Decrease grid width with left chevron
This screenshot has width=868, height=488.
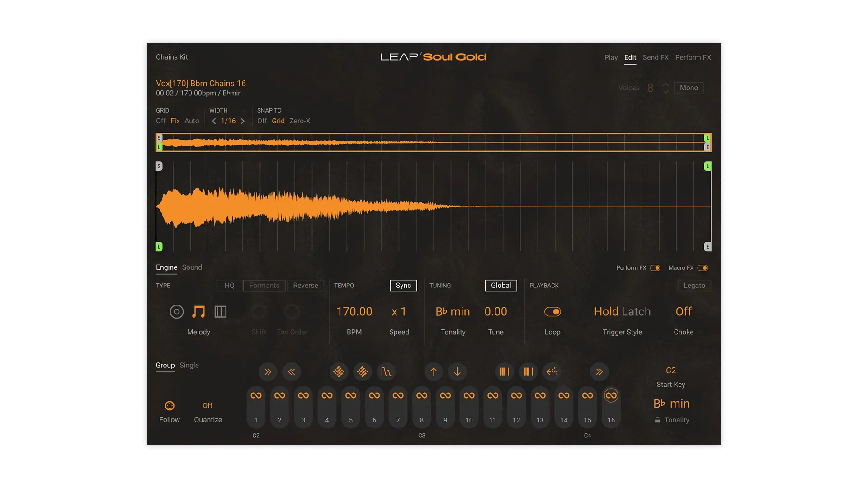214,121
